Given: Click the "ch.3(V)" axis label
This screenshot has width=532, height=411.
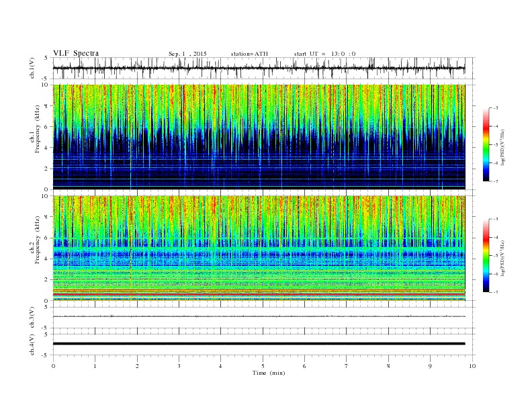Looking at the screenshot, I should coord(32,318).
